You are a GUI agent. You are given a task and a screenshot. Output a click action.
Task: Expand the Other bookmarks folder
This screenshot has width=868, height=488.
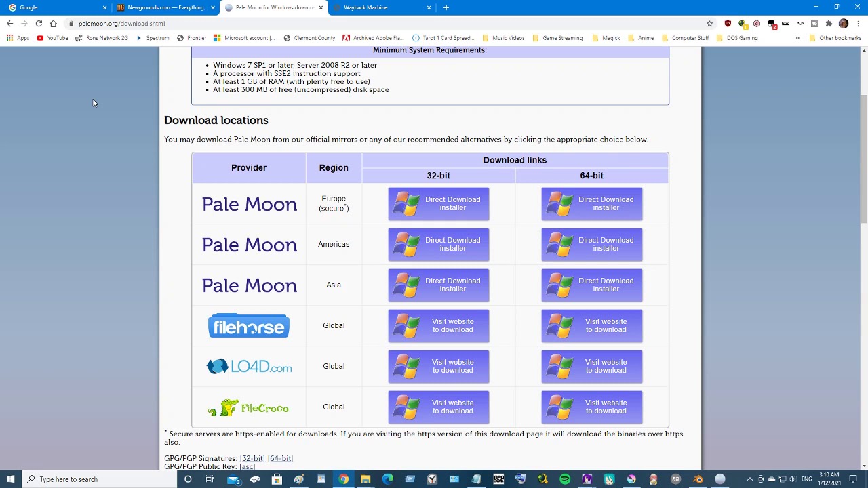pyautogui.click(x=835, y=38)
